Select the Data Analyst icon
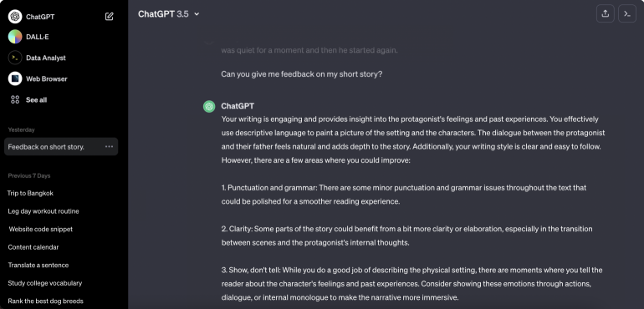 pyautogui.click(x=15, y=58)
